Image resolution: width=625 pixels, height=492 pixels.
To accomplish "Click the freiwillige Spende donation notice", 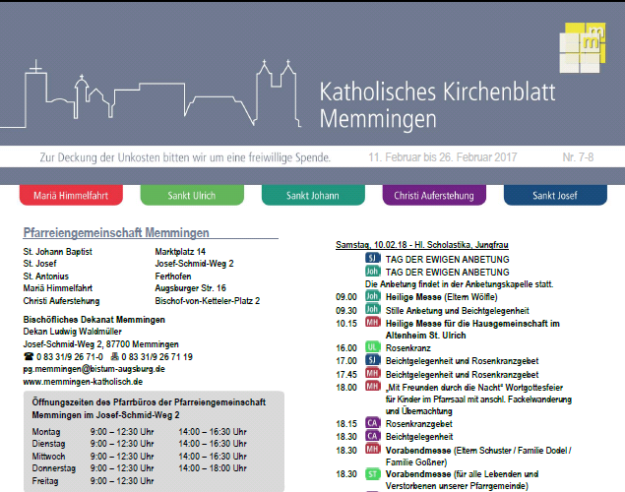I will (185, 157).
